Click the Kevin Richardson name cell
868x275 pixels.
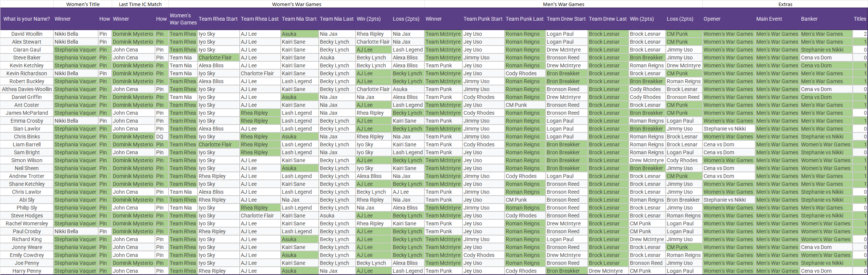click(27, 73)
